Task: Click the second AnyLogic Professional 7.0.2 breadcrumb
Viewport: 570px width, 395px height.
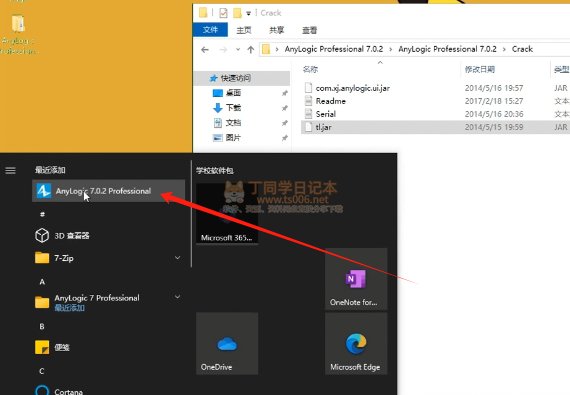Action: (x=447, y=49)
